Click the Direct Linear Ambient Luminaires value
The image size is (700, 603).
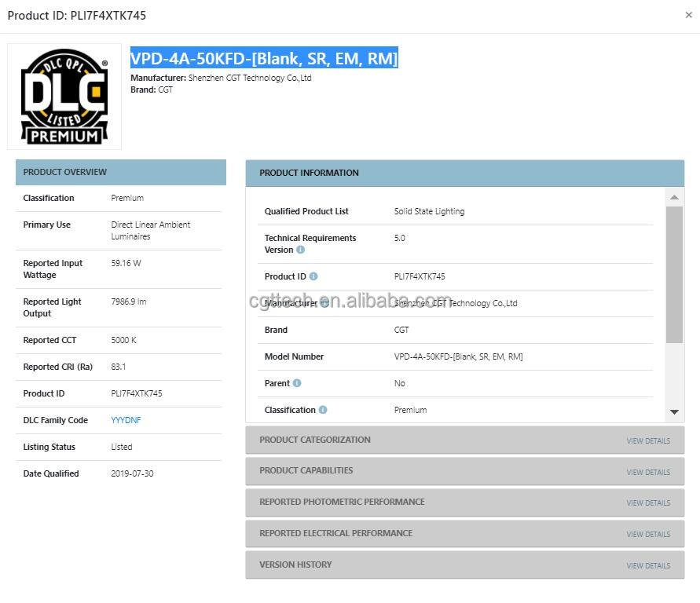pyautogui.click(x=150, y=231)
